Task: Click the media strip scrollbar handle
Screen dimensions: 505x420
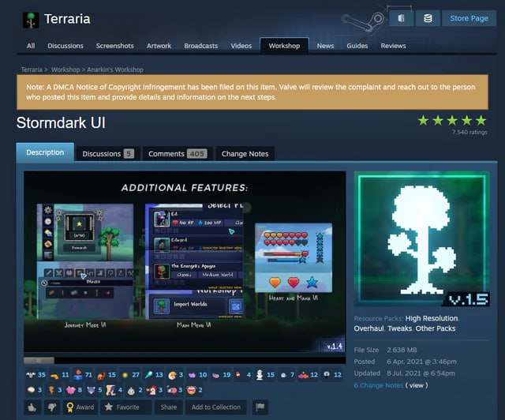Action: point(39,360)
